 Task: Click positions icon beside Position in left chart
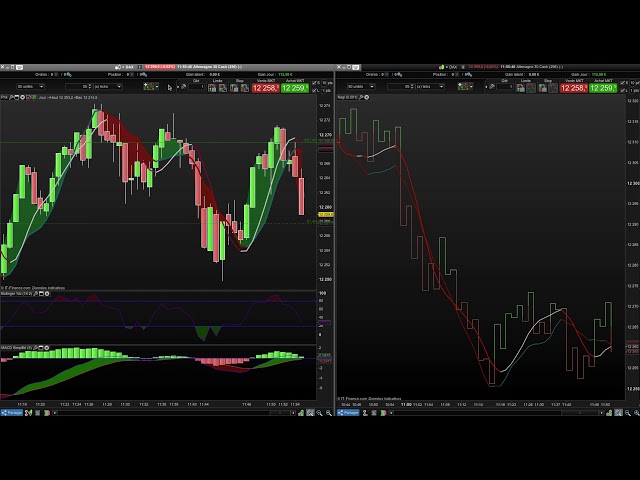pos(144,75)
